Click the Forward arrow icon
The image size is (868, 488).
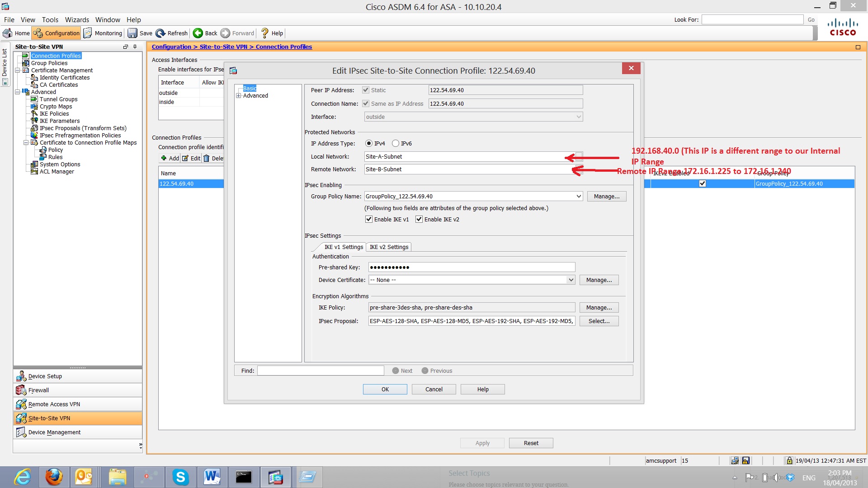225,33
